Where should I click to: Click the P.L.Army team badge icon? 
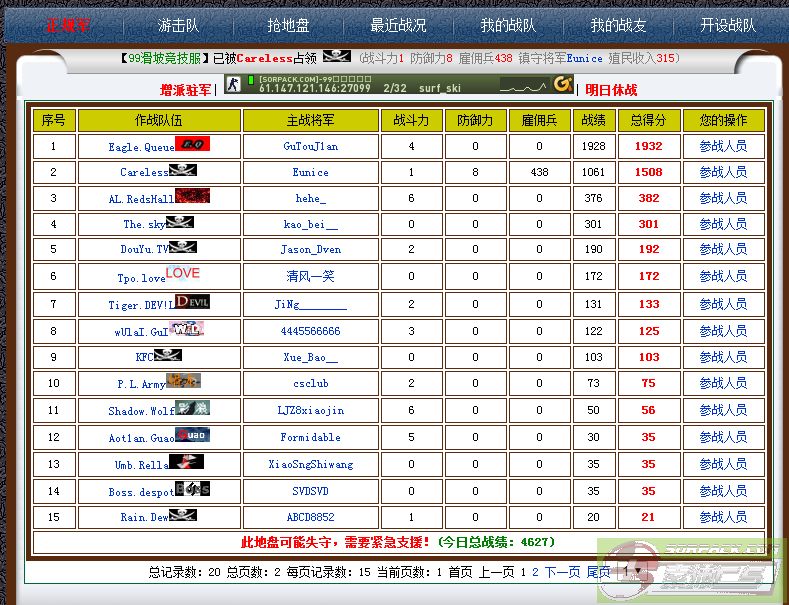coord(184,381)
